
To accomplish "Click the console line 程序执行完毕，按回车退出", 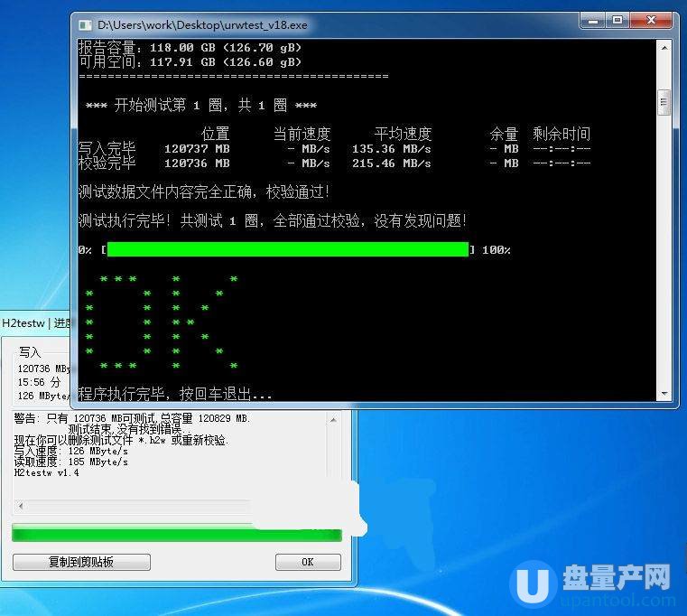I will [x=176, y=394].
